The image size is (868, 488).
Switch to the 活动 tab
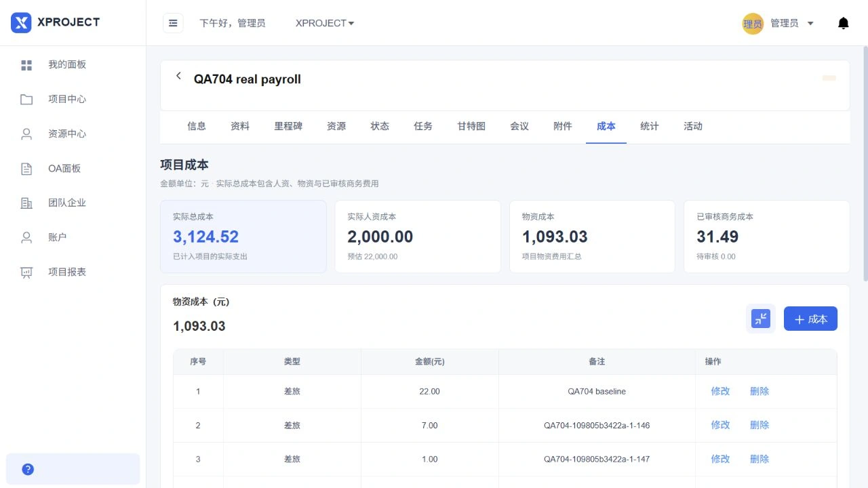click(x=693, y=126)
